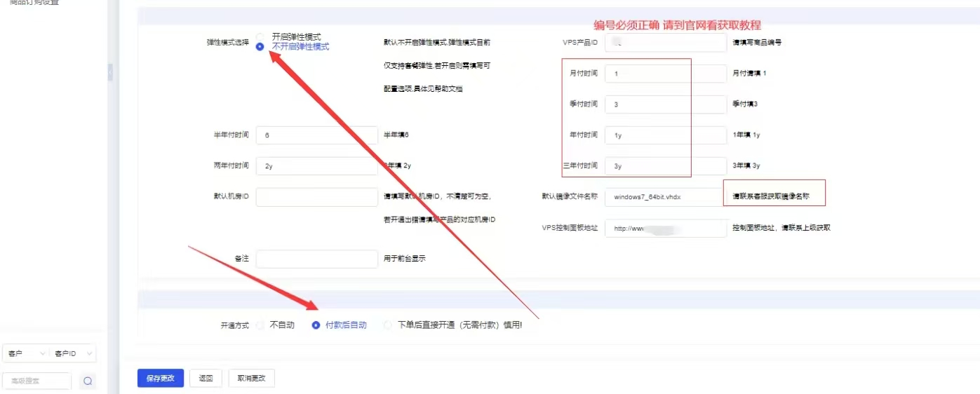Edit the VPS控制面板地址 field
The height and width of the screenshot is (394, 980).
pyautogui.click(x=665, y=228)
